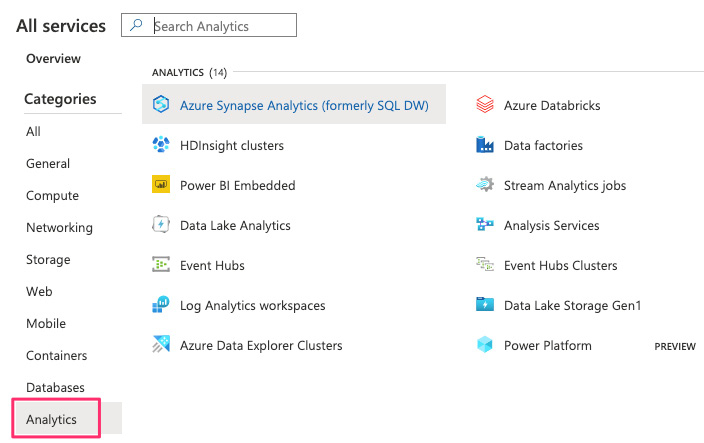The height and width of the screenshot is (443, 704).
Task: Click the search magnifier icon
Action: coord(136,25)
